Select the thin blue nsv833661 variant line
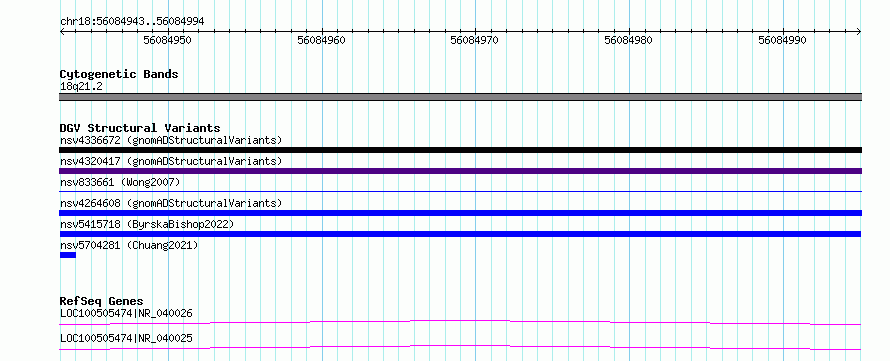 pos(460,192)
